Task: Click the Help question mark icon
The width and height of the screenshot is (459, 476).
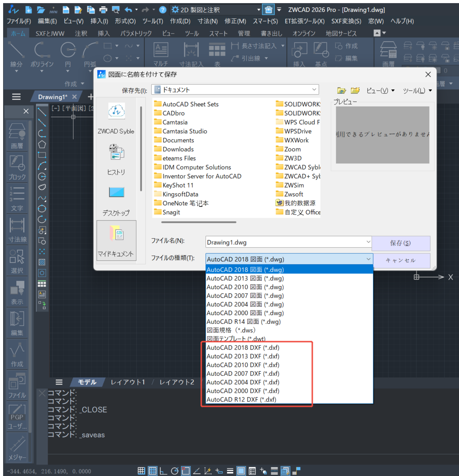Action: click(x=163, y=10)
